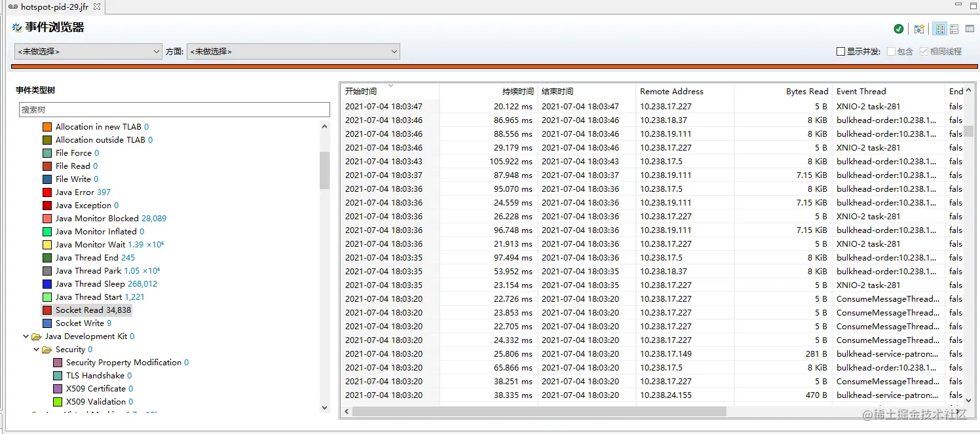
Task: Click the 10.238.24.155 remote address cell
Action: pos(685,395)
